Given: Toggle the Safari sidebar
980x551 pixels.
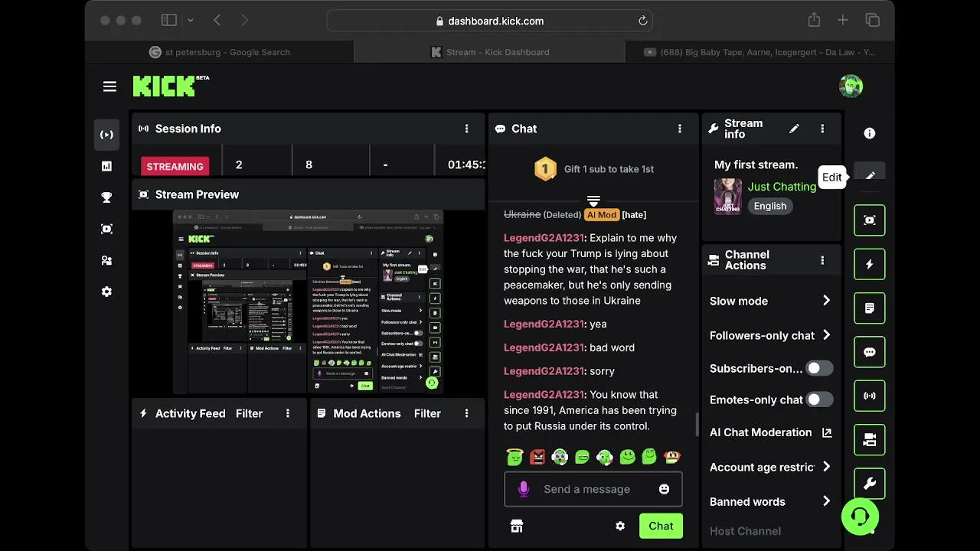Looking at the screenshot, I should click(x=169, y=21).
